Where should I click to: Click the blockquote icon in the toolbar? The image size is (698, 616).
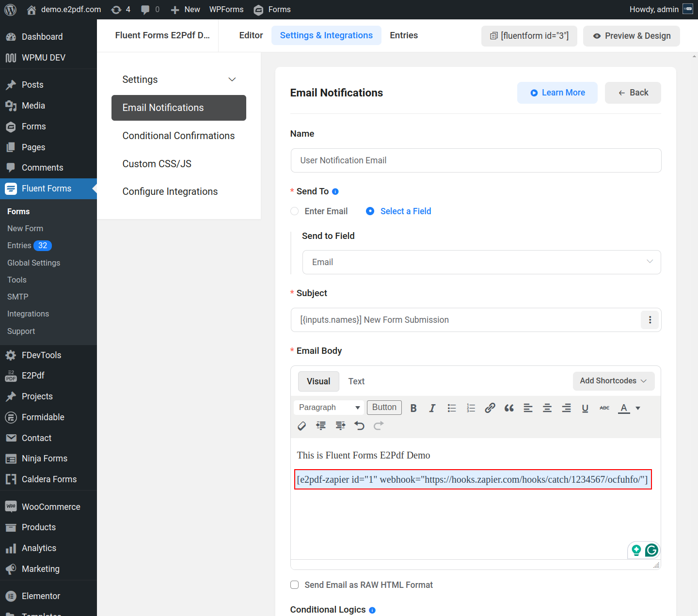(x=509, y=408)
